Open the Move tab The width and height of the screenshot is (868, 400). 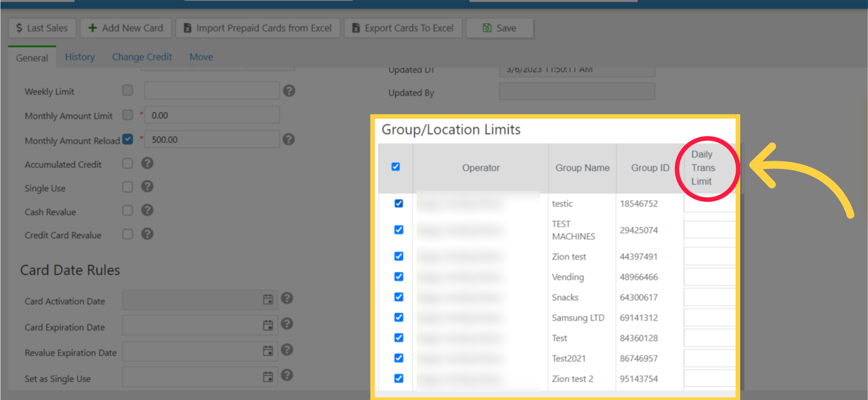click(x=201, y=57)
